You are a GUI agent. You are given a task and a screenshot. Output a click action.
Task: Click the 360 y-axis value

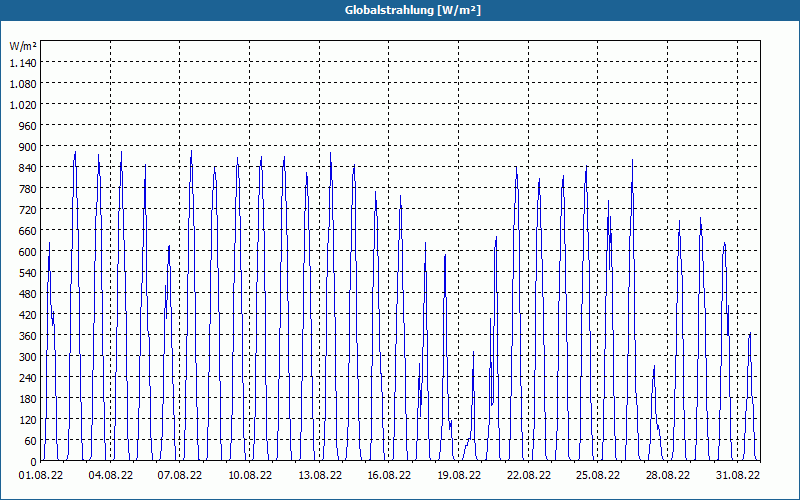pos(28,335)
